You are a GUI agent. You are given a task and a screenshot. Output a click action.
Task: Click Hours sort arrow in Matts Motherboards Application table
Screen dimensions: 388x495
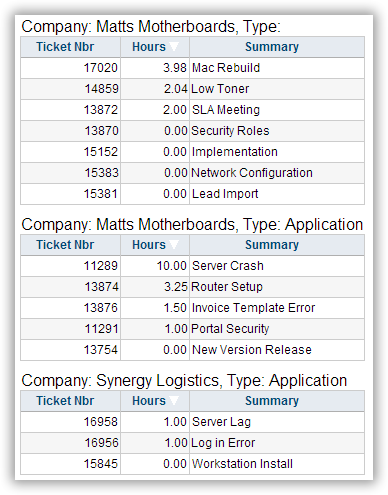(x=174, y=245)
